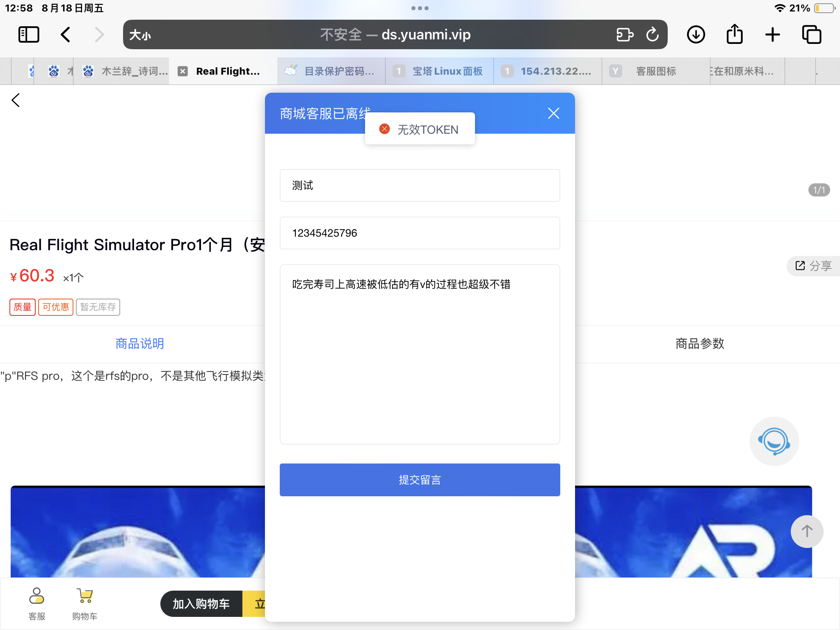
Task: Click the scroll-to-top arrow button
Action: (807, 531)
